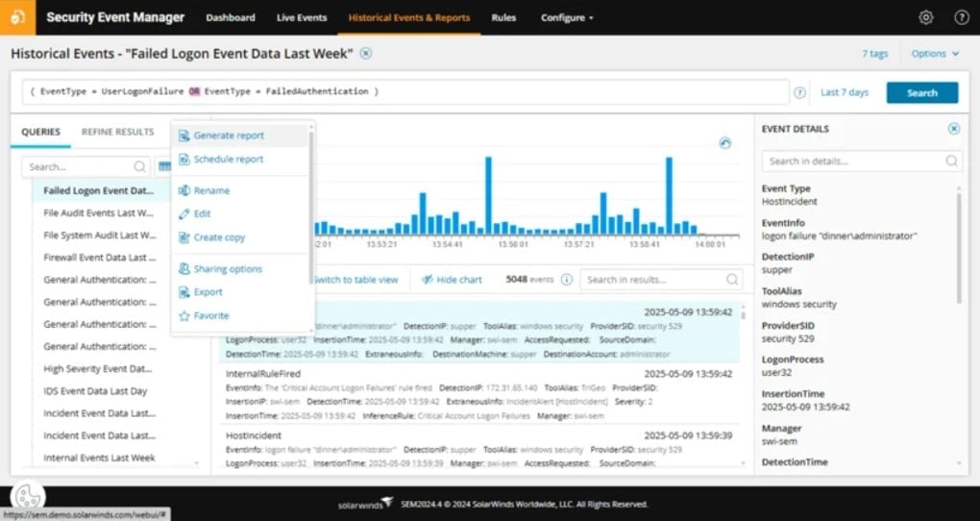Close the Failed Logon query title with X icon
The image size is (980, 521).
click(366, 53)
